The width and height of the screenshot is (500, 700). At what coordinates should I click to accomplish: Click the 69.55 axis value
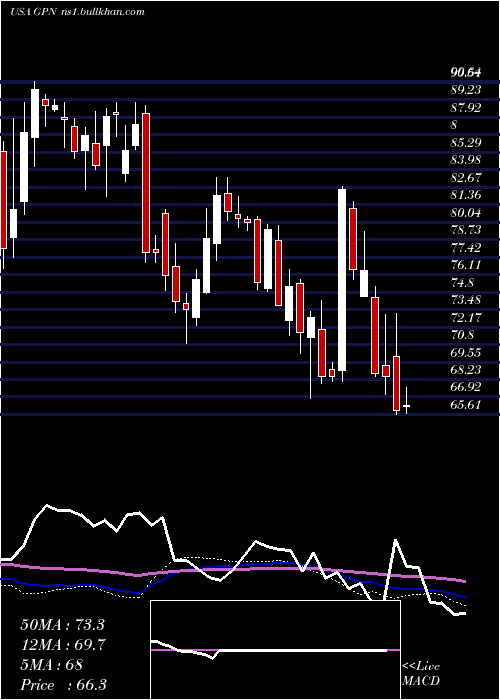(466, 352)
